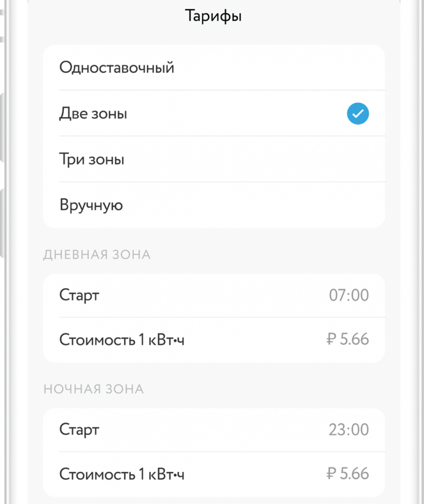424x504 pixels.
Task: Select the Одноставочный tariff option
Action: pyautogui.click(x=117, y=67)
